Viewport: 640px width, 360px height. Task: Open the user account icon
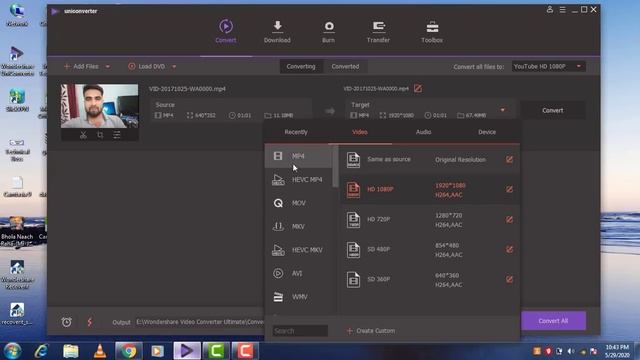tap(550, 9)
